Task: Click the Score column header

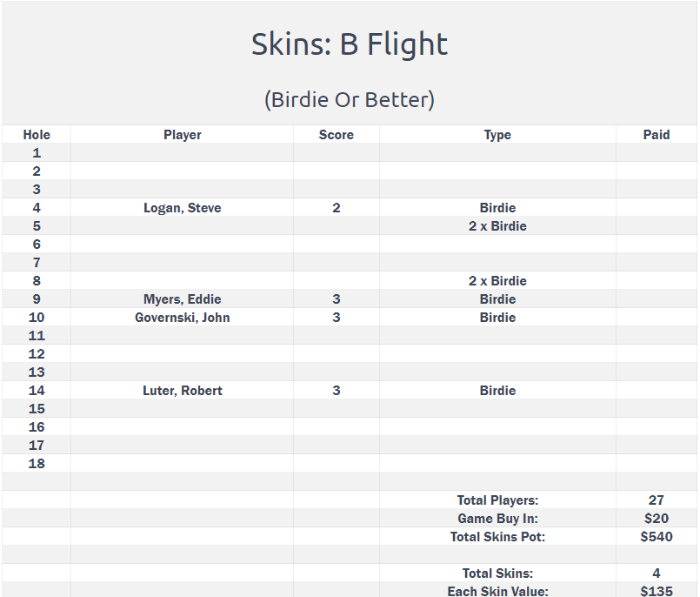Action: coord(337,135)
